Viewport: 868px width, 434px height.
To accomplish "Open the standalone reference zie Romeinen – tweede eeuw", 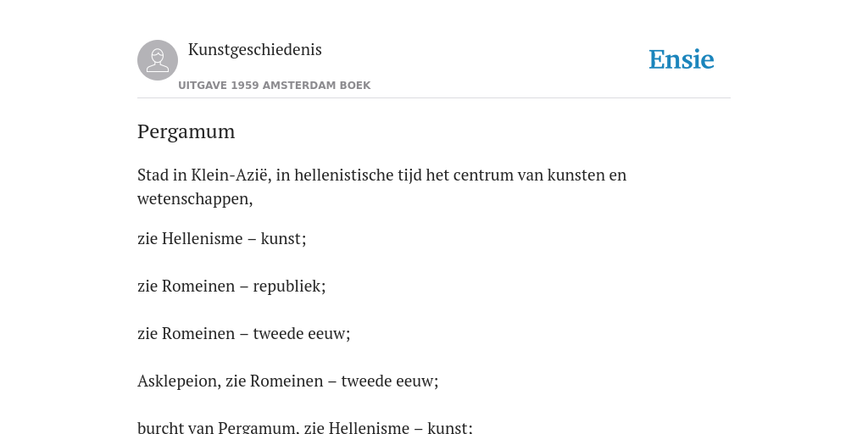I will click(243, 334).
